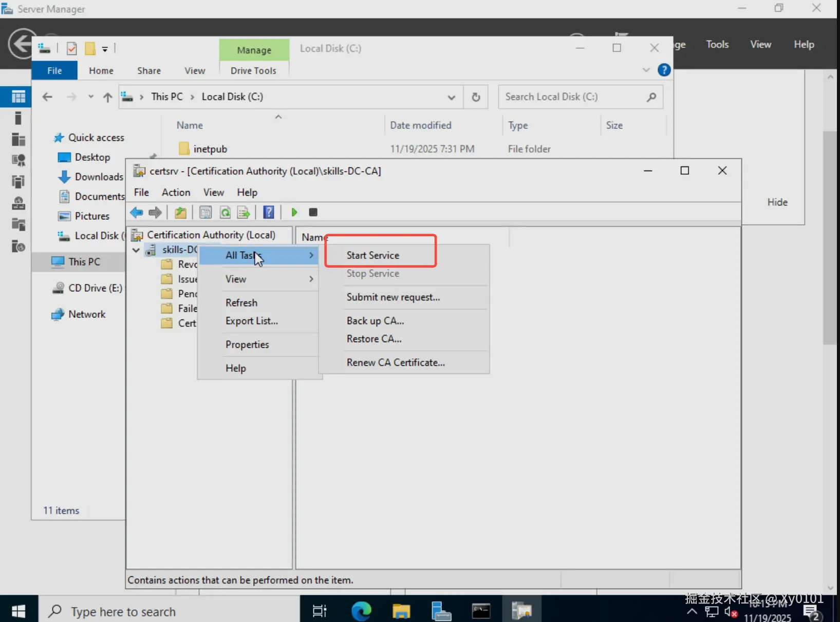The image size is (840, 622).
Task: Open Help via the blue question-mark toolbar icon in certsrv
Action: [x=269, y=212]
